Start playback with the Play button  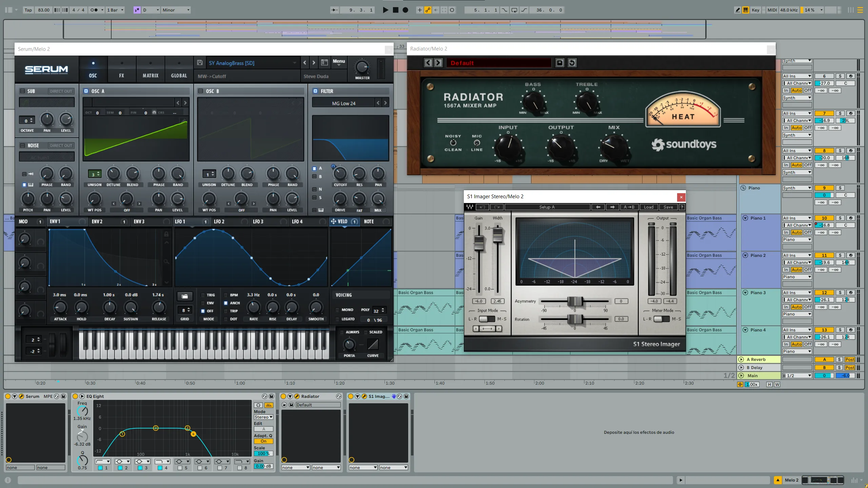click(x=386, y=10)
